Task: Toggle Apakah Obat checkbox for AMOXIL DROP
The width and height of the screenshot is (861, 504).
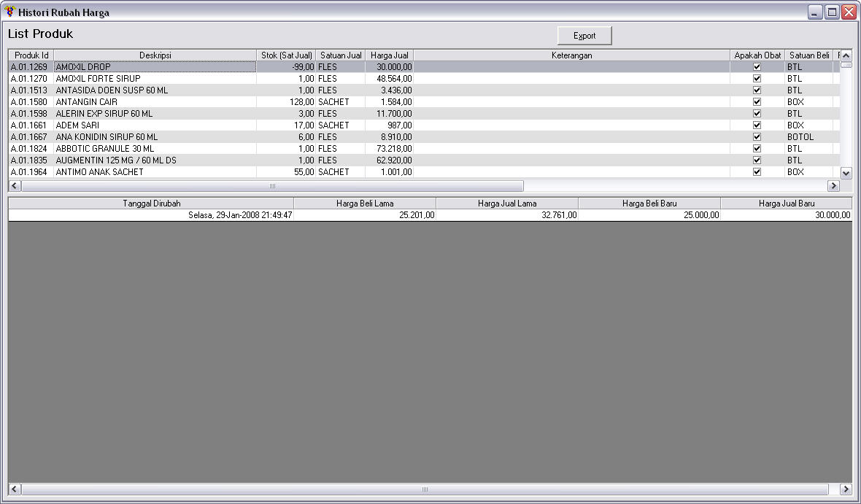Action: click(x=757, y=67)
